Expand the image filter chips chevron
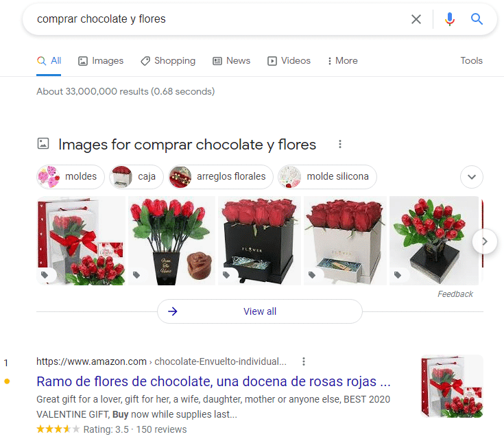The image size is (504, 441). [471, 177]
